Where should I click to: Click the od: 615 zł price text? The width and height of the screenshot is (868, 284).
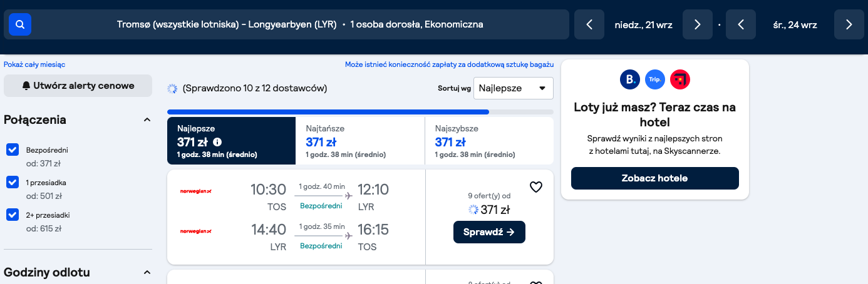tap(44, 228)
